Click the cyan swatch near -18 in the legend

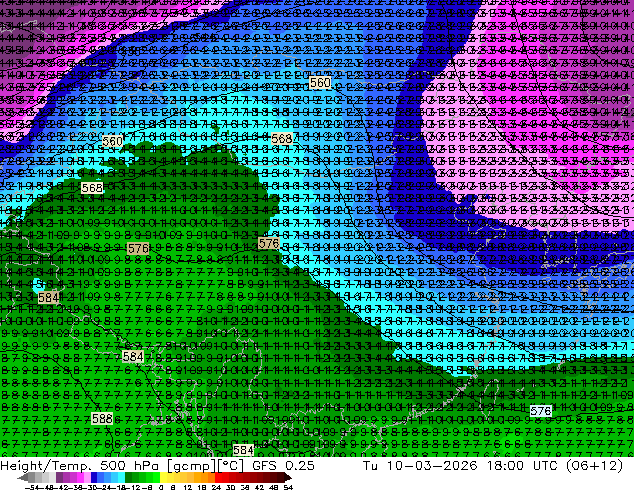click(x=122, y=477)
